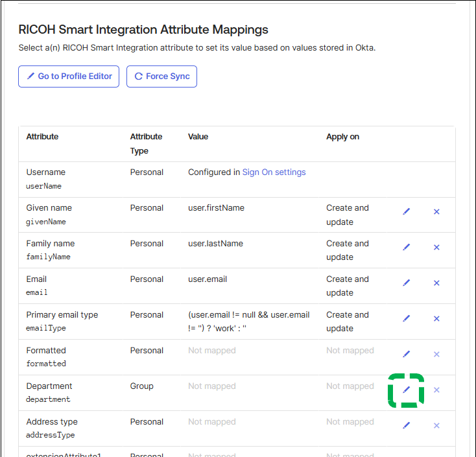
Task: Click the X icon for Department row
Action: (x=436, y=390)
